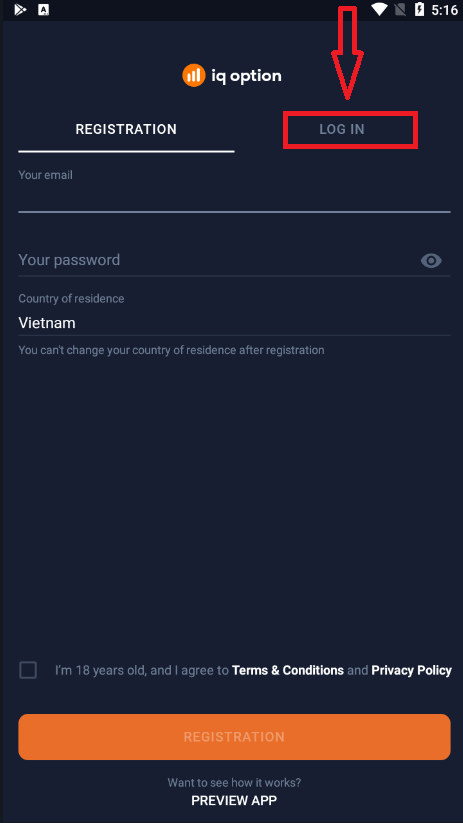Switch to the LOG IN tab
This screenshot has height=823, width=463.
(342, 129)
